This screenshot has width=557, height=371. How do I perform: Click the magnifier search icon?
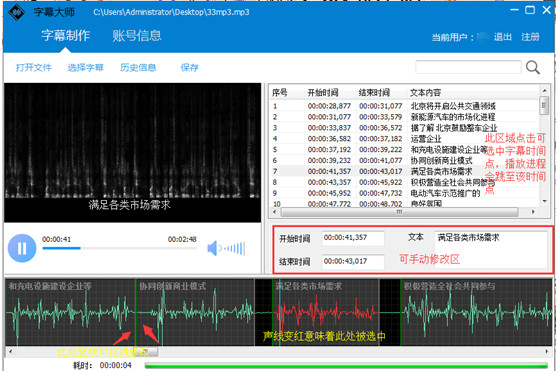pos(533,67)
